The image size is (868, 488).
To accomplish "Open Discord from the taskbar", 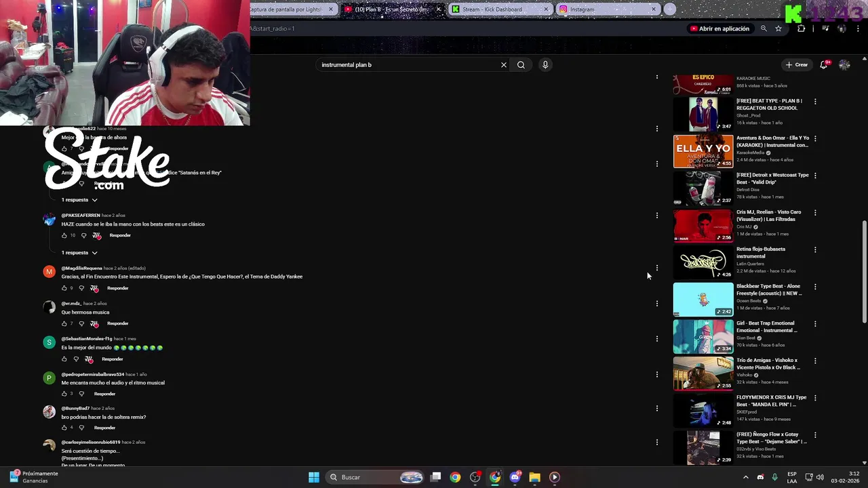I will (x=515, y=477).
